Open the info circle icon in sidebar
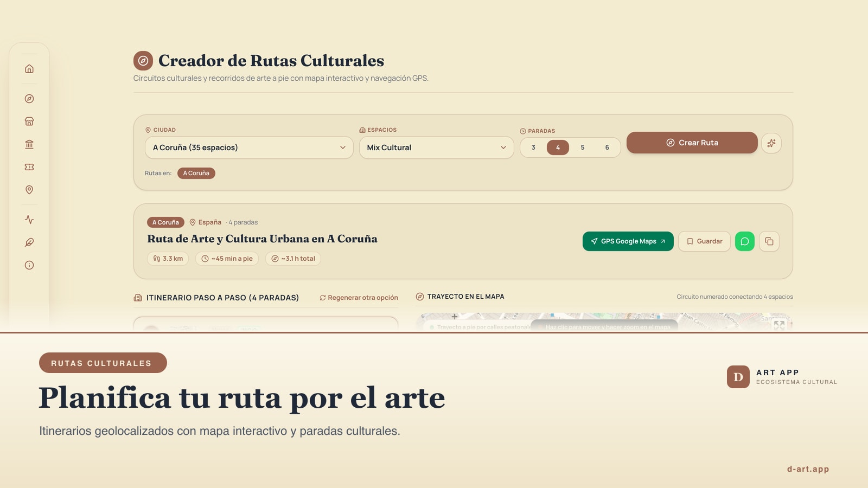This screenshot has height=488, width=868. 29,265
